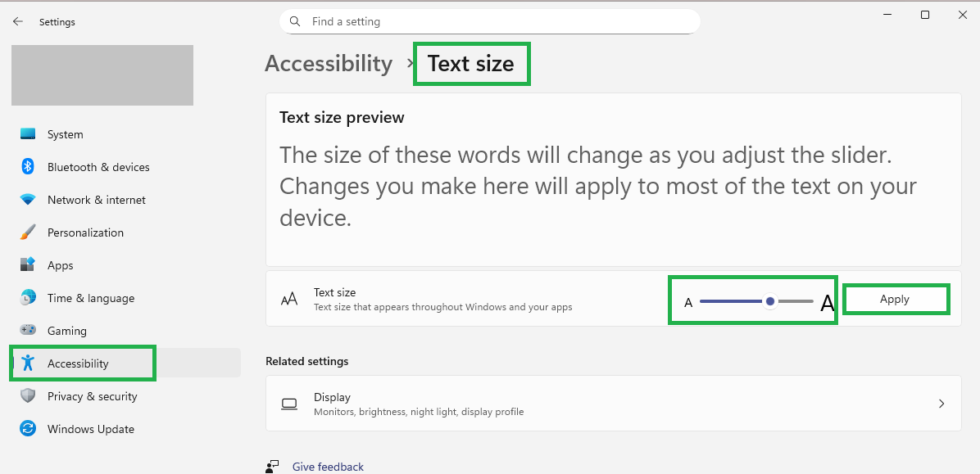Click the System monitor icon in sidebar
This screenshot has width=980, height=474.
pyautogui.click(x=28, y=134)
